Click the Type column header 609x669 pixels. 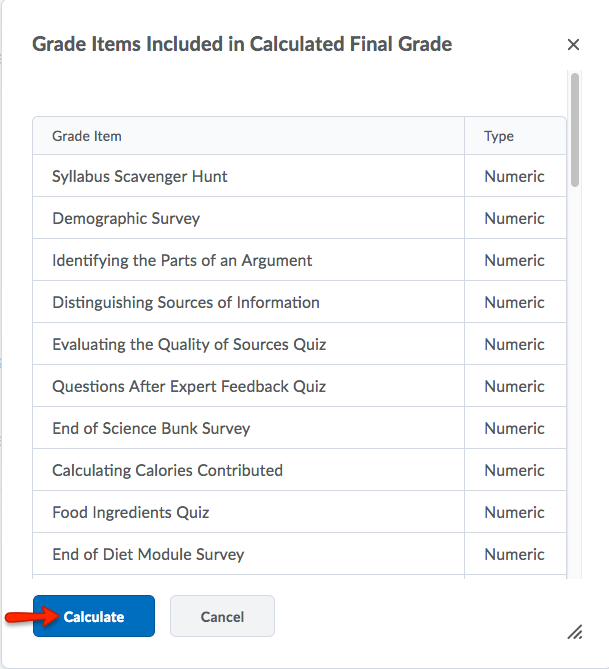(x=499, y=136)
